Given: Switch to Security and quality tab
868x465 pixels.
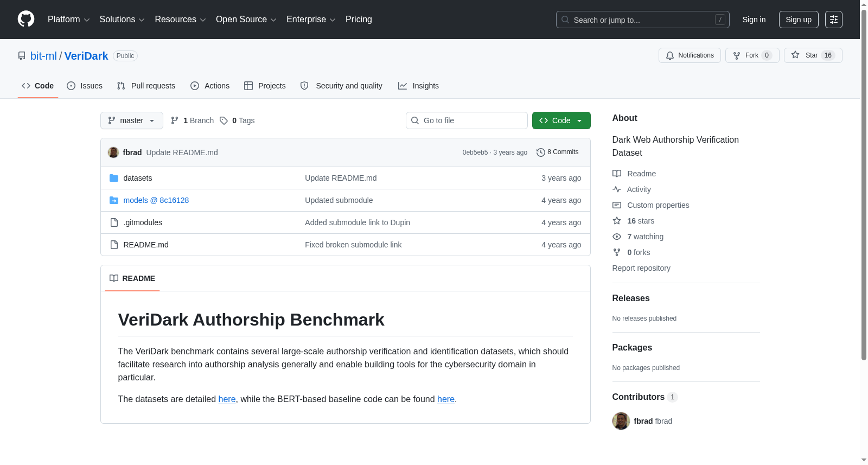Looking at the screenshot, I should (x=341, y=86).
